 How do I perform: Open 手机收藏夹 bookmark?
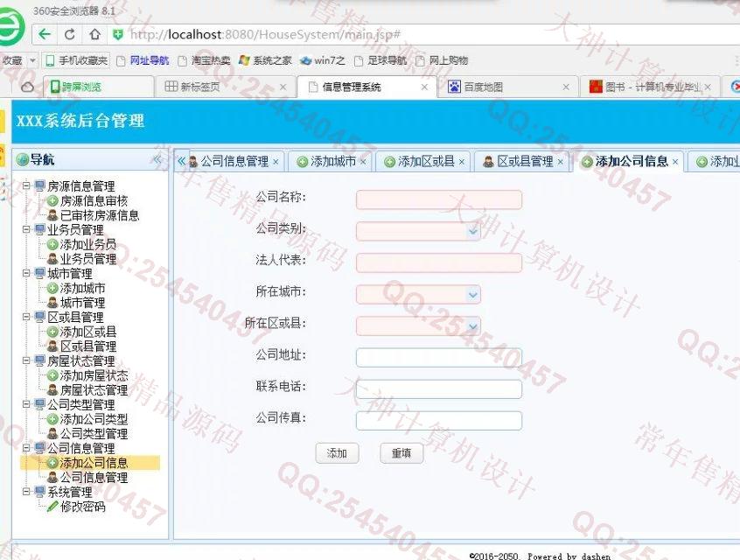pyautogui.click(x=77, y=60)
